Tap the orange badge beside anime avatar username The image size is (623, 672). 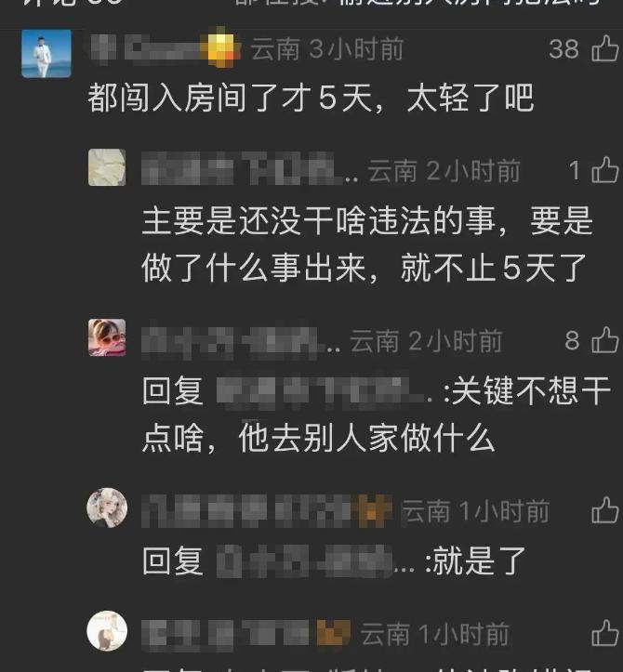pos(372,510)
